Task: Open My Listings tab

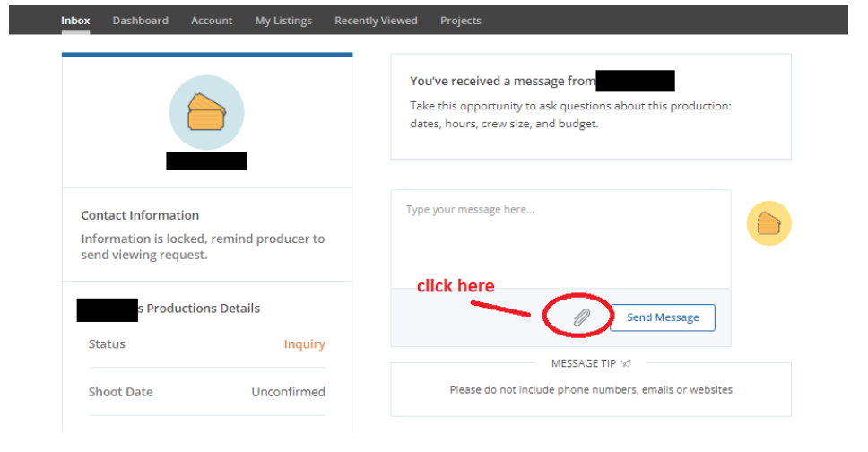Action: [283, 21]
